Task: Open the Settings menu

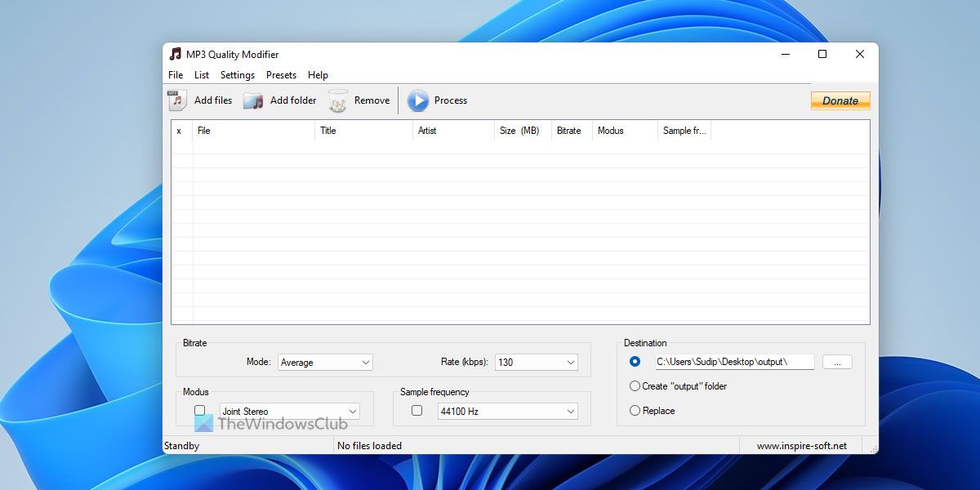Action: [238, 75]
